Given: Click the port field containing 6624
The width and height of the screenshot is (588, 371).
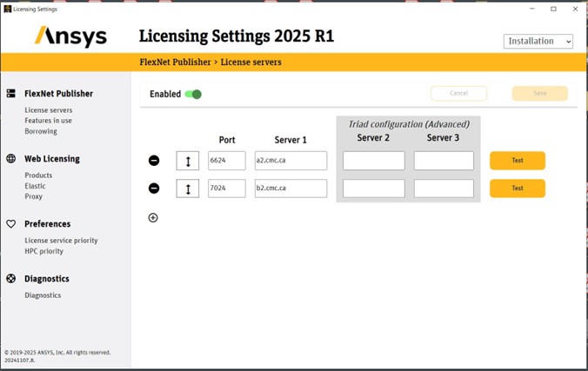Looking at the screenshot, I should (227, 161).
